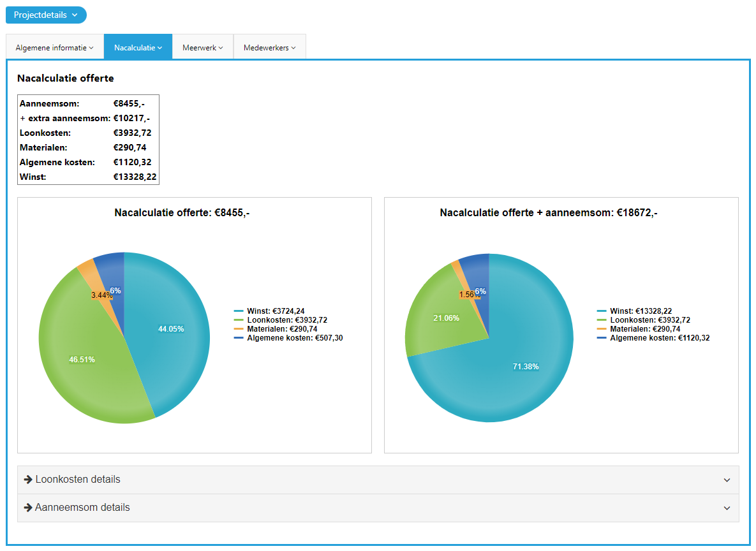756x551 pixels.
Task: Select the Medewerkers tab
Action: coord(269,47)
